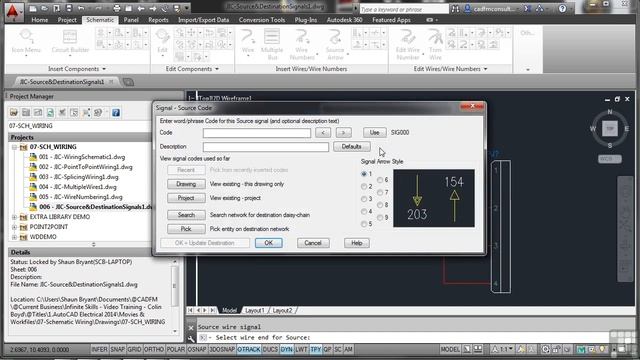Switch to the Import/Export Data ribbon tab
The image size is (640, 360).
tap(203, 20)
